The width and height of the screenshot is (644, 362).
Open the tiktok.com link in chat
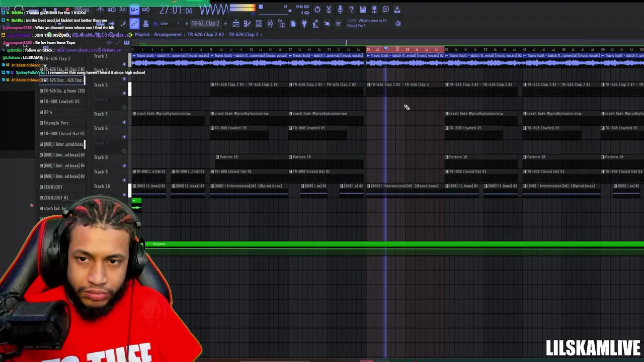[x=88, y=50]
